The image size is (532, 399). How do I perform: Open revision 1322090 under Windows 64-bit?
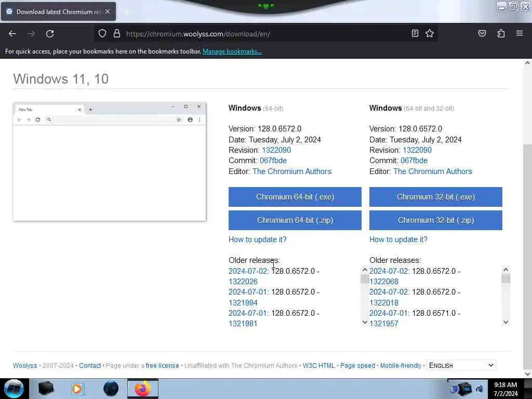276,150
